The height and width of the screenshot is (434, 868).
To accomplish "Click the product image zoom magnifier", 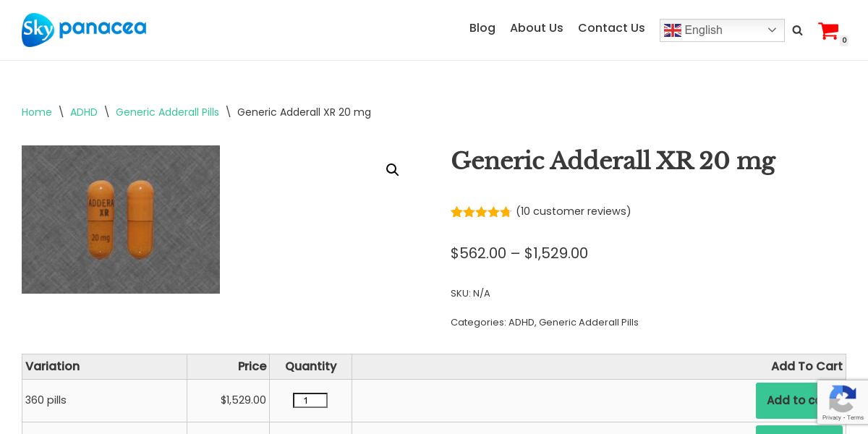I will (x=393, y=170).
